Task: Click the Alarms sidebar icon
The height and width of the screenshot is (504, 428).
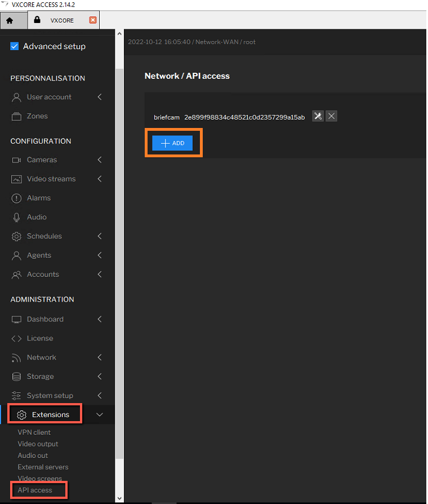Action: pyautogui.click(x=16, y=198)
